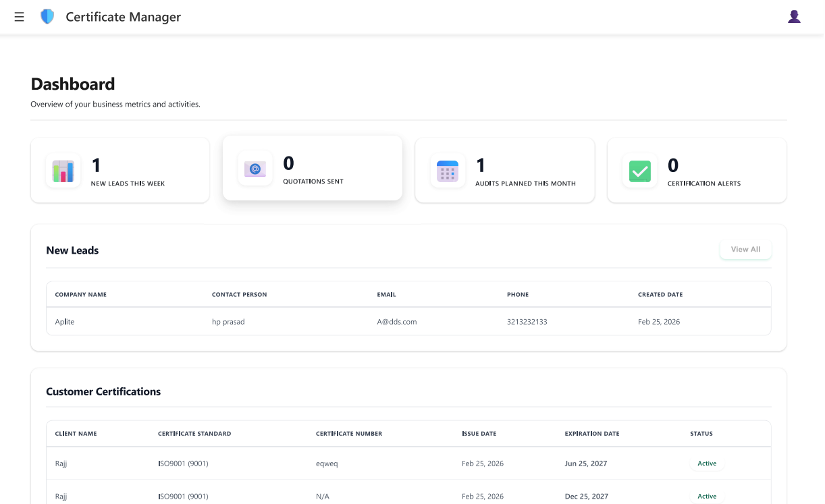Click the calendar audits planned icon
Screen dimensions: 825x504
(448, 171)
